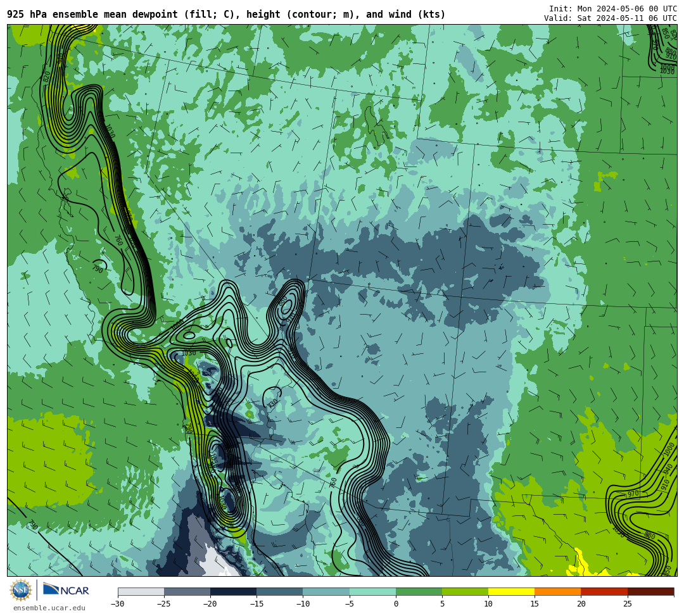Click the 15 to 20 orange swatch
This screenshot has height=616, width=684.
tap(558, 591)
